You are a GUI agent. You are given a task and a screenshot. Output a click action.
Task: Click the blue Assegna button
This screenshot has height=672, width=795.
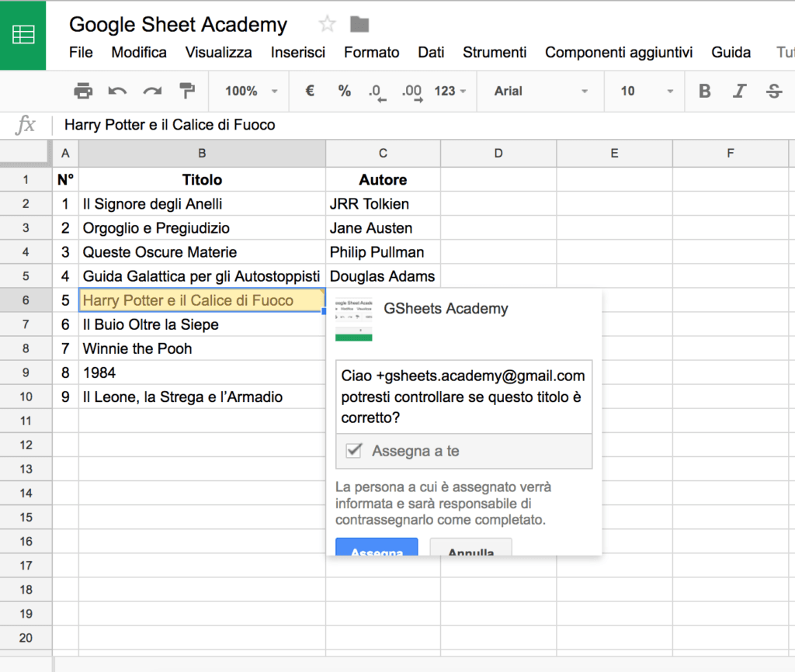point(377,548)
